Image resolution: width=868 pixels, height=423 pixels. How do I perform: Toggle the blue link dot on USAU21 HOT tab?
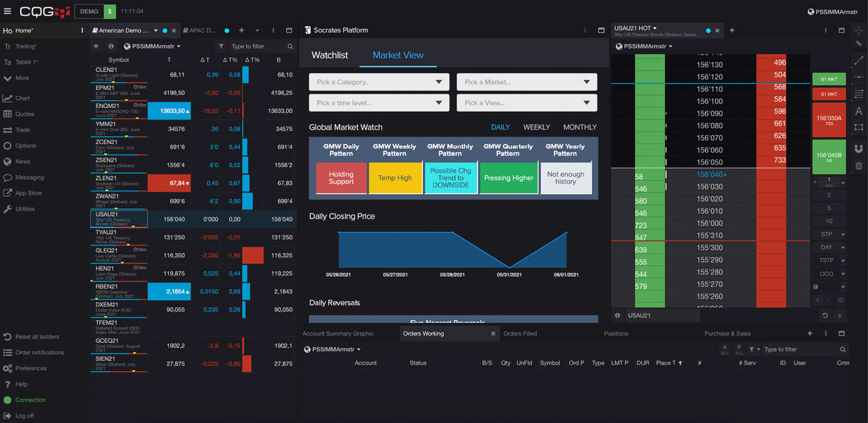point(708,30)
